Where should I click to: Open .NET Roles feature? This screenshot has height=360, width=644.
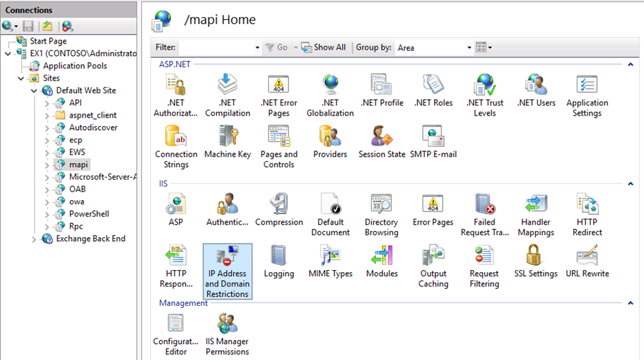coord(433,90)
